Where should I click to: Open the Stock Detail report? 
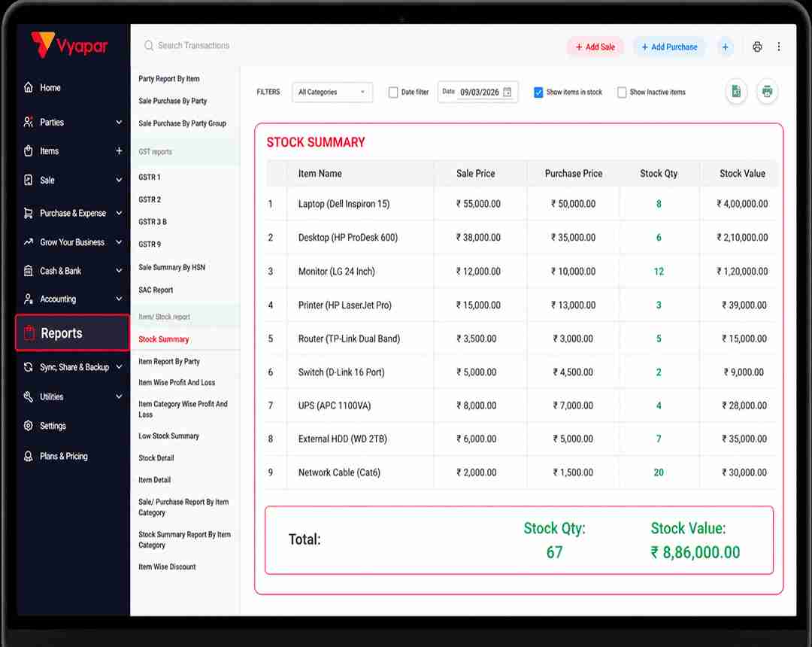coord(156,458)
